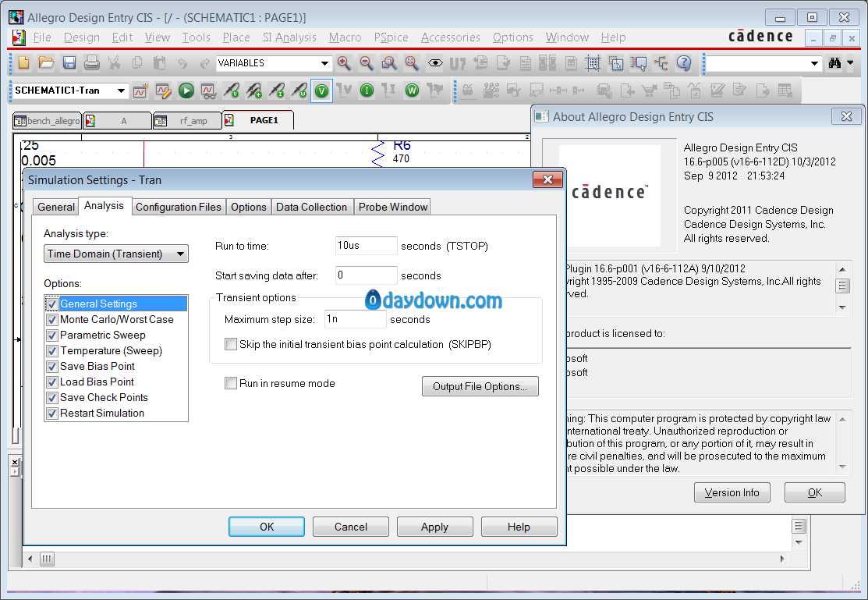Uncheck the General Settings option checkbox
Image resolution: width=868 pixels, height=600 pixels.
pyautogui.click(x=52, y=304)
